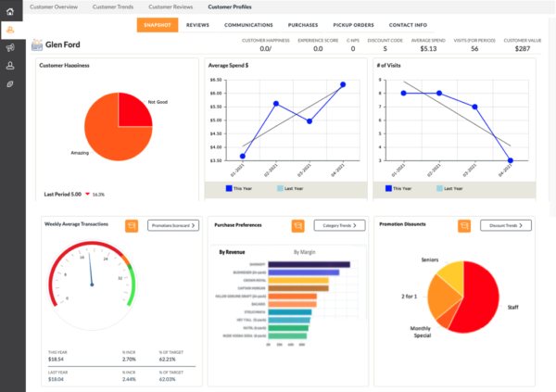Click orange icon in Weekly Average Transactions panel
Image resolution: width=556 pixels, height=392 pixels.
point(131,225)
